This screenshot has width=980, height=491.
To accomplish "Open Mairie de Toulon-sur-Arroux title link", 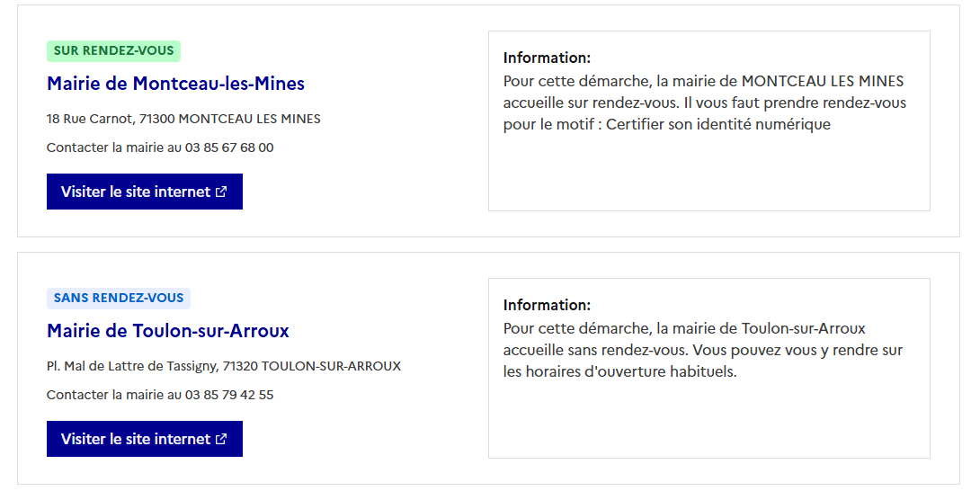I will 168,331.
